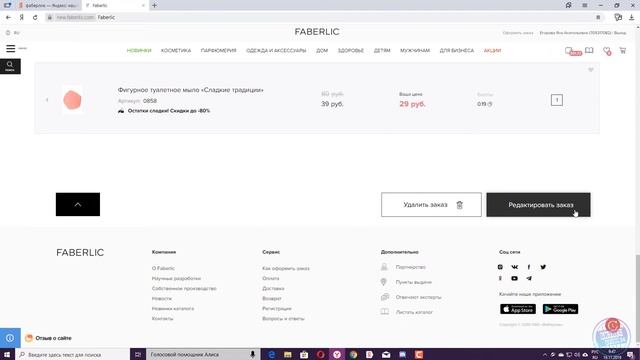The image size is (640, 360).
Task: Reload the page with refresh icon
Action: pyautogui.click(x=35, y=18)
